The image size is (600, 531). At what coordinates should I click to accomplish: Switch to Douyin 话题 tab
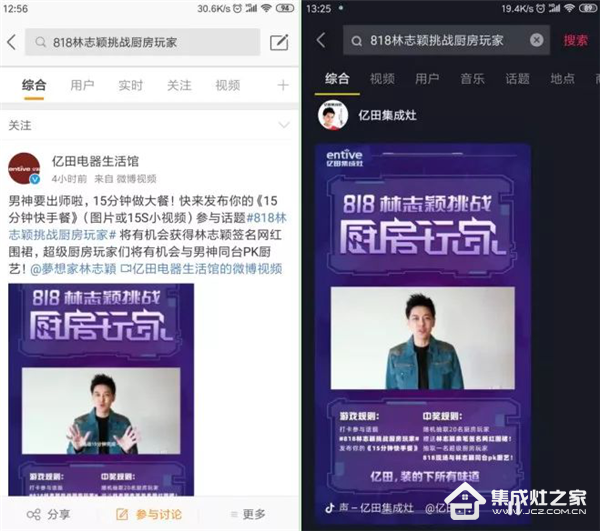point(517,78)
